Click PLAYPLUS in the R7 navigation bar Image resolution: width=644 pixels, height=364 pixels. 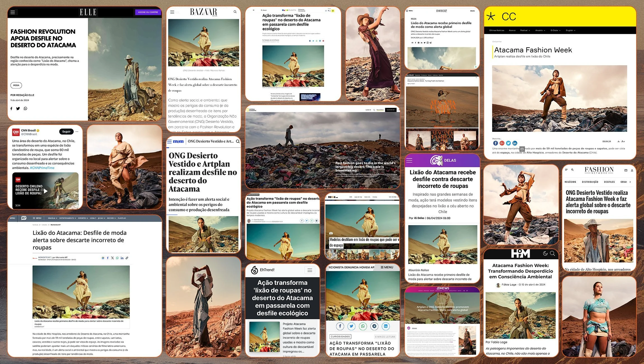(x=122, y=218)
